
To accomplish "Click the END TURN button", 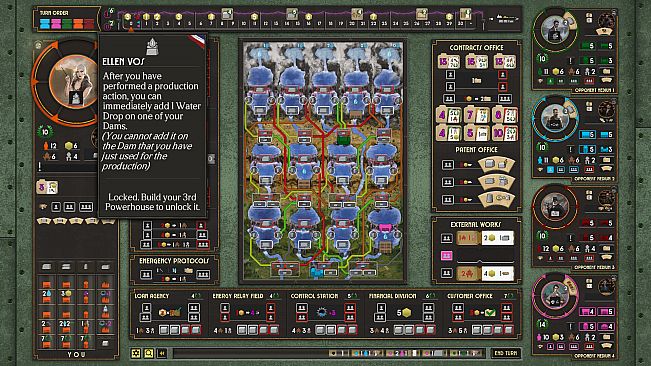I will click(x=506, y=353).
